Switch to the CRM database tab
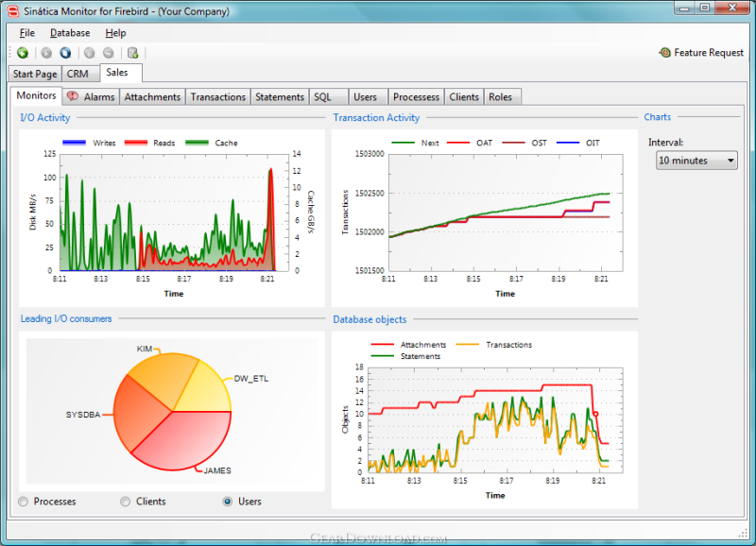The height and width of the screenshot is (546, 756). coord(77,74)
